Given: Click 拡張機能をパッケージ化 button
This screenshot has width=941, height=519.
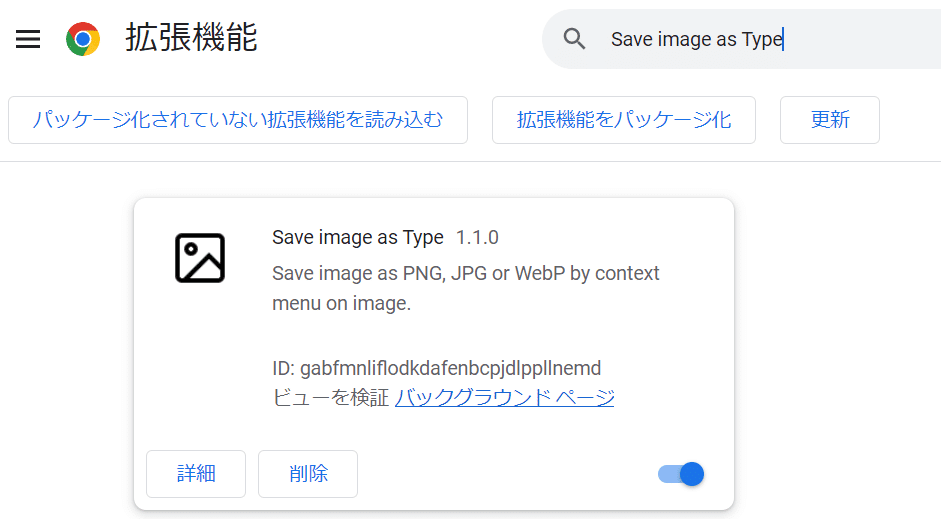Looking at the screenshot, I should [x=624, y=120].
